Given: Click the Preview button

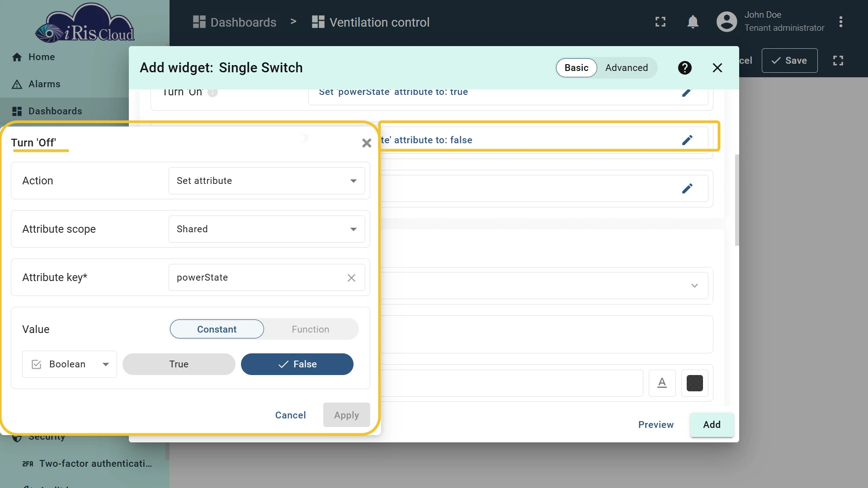Looking at the screenshot, I should point(656,425).
